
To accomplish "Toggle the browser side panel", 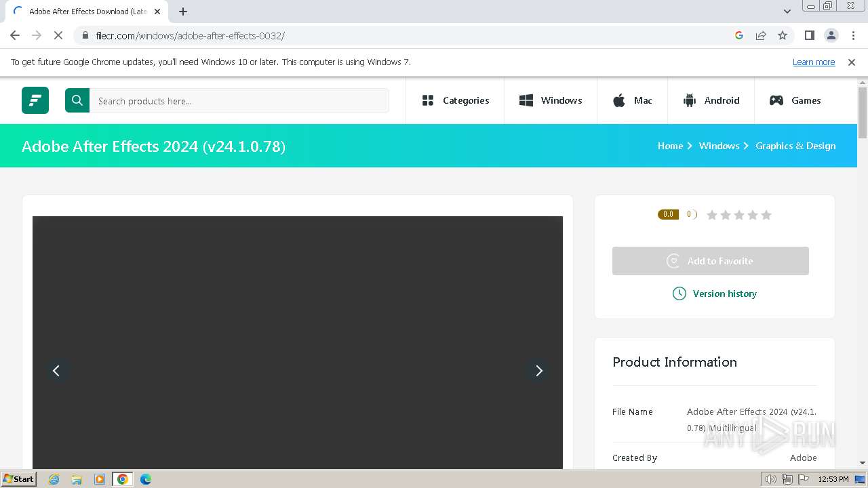I will click(x=810, y=35).
